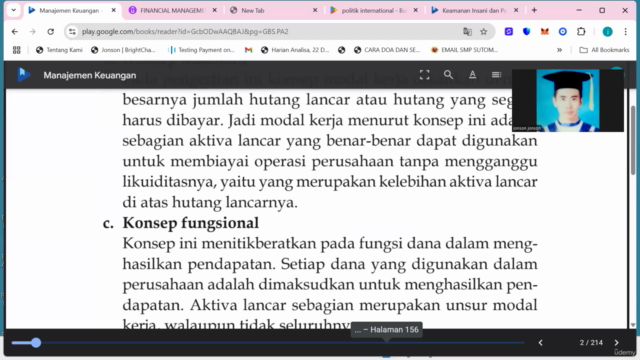
Task: Enter fullscreen reading mode
Action: 424,75
